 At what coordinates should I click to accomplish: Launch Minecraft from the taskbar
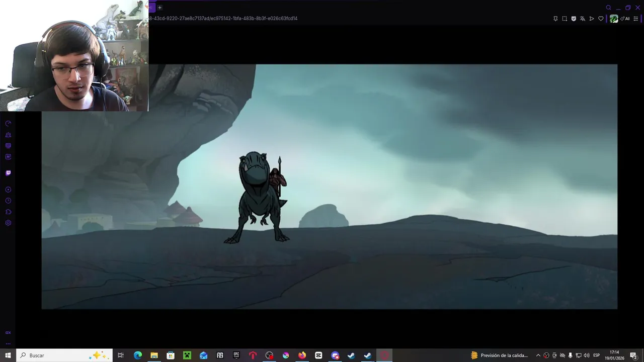187,355
